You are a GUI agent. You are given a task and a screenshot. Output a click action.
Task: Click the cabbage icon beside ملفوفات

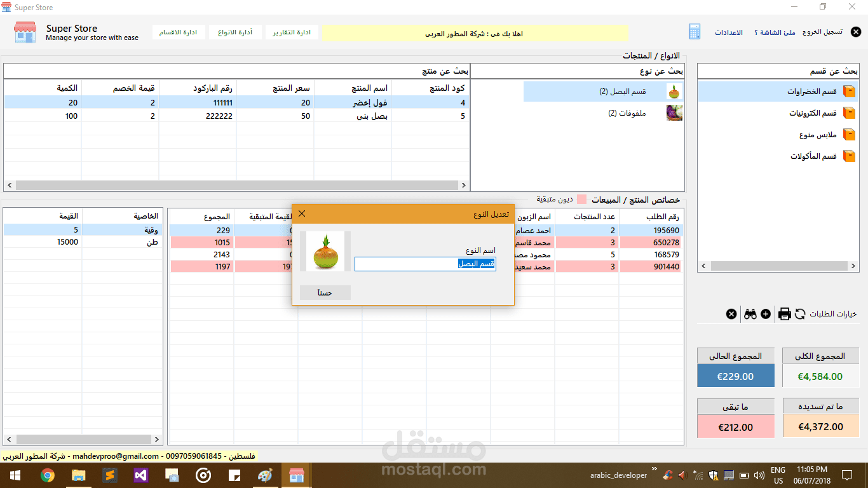click(674, 113)
